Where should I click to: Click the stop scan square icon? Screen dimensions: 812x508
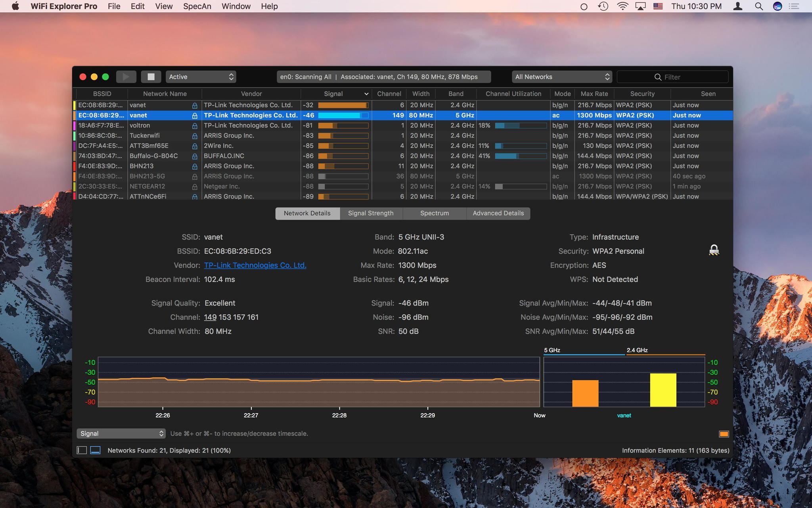click(x=150, y=77)
